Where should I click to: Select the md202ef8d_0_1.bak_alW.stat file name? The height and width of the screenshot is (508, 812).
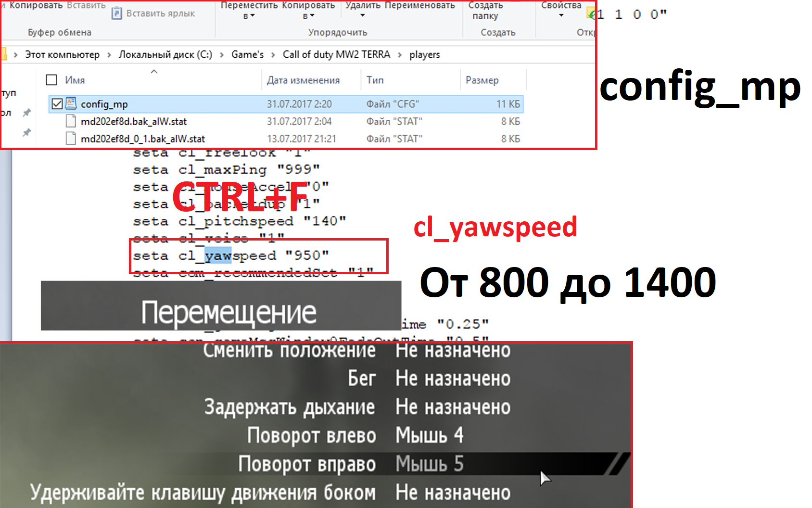tap(143, 139)
